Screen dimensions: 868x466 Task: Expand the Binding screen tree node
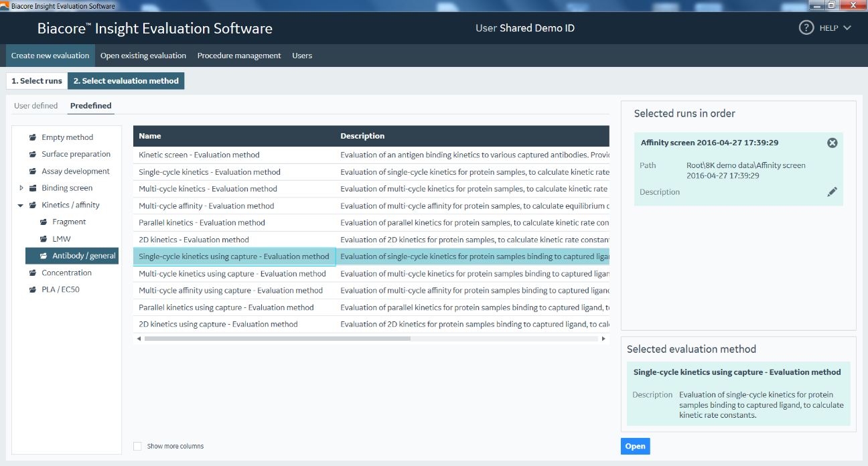click(21, 188)
